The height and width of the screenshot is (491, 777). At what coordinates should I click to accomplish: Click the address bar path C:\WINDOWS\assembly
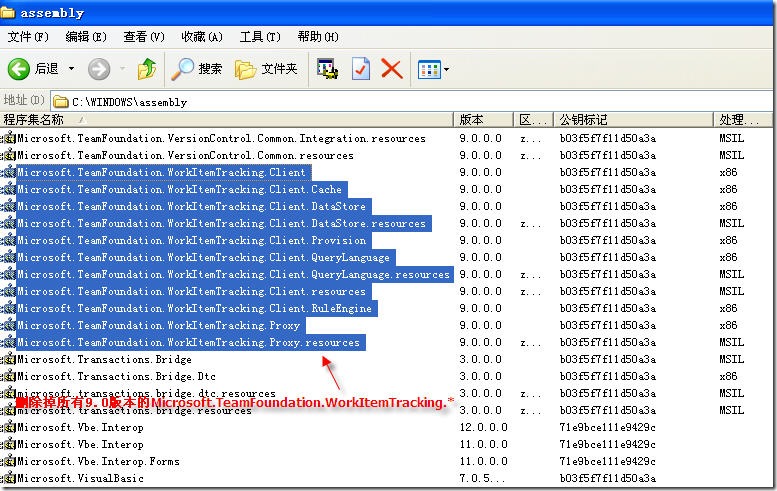click(x=129, y=102)
